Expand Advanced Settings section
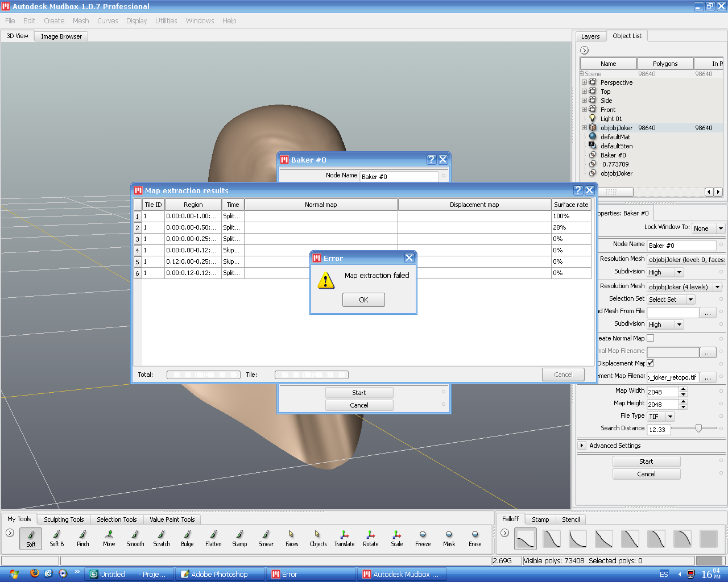The height and width of the screenshot is (582, 728). [x=582, y=446]
